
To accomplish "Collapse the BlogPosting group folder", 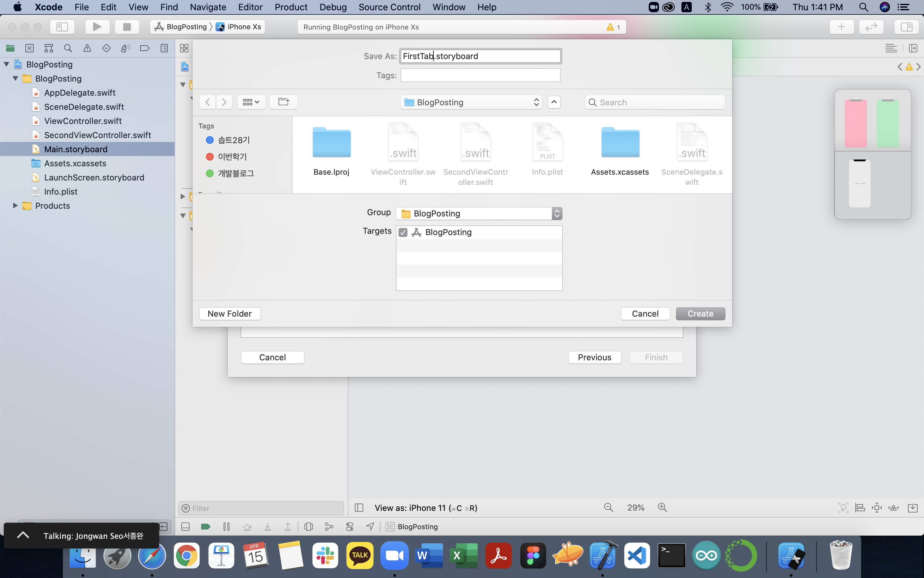I will pyautogui.click(x=16, y=78).
